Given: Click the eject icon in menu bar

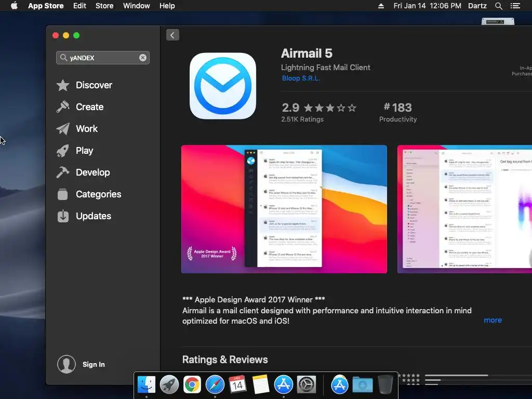Looking at the screenshot, I should [381, 6].
